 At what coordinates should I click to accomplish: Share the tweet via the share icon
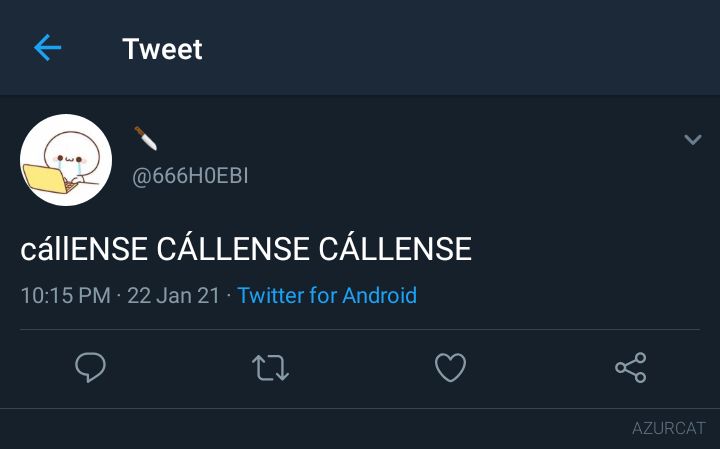[x=630, y=367]
